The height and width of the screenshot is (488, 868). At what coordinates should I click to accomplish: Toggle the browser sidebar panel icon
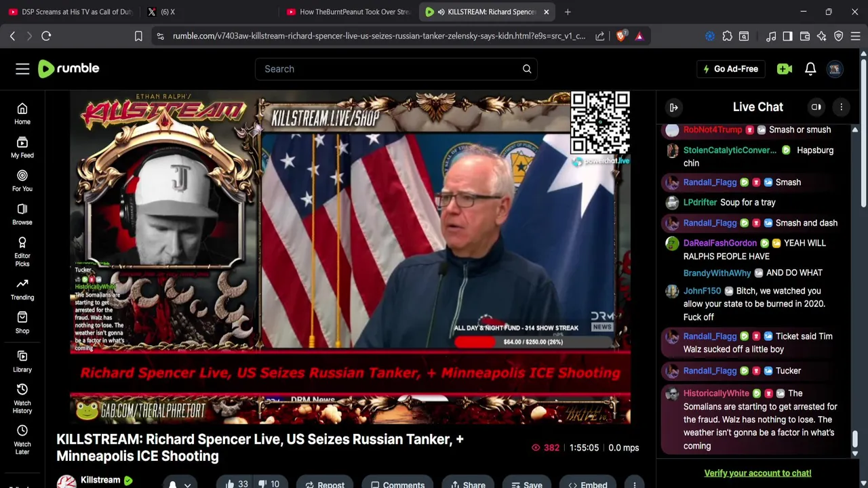click(x=787, y=36)
